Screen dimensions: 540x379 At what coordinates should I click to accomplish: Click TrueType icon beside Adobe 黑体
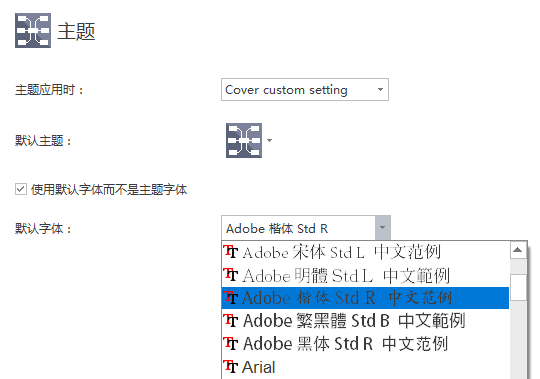click(x=231, y=343)
